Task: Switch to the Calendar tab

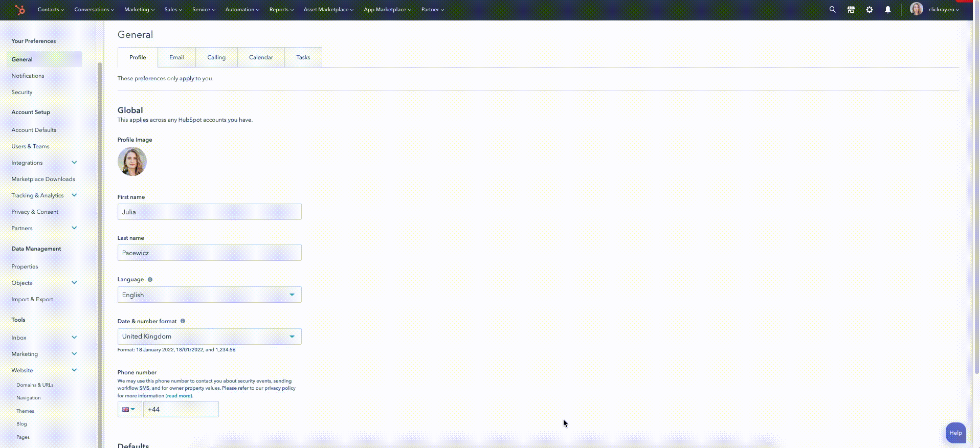Action: [261, 57]
